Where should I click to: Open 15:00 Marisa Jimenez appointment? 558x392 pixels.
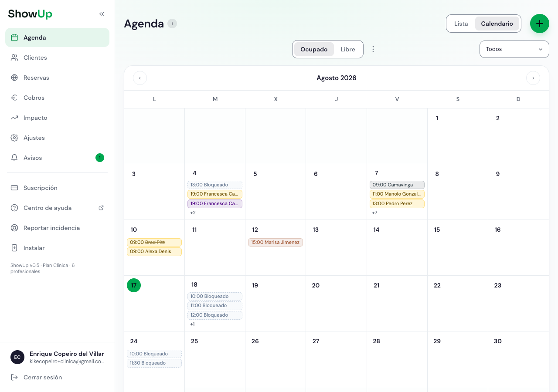276,242
